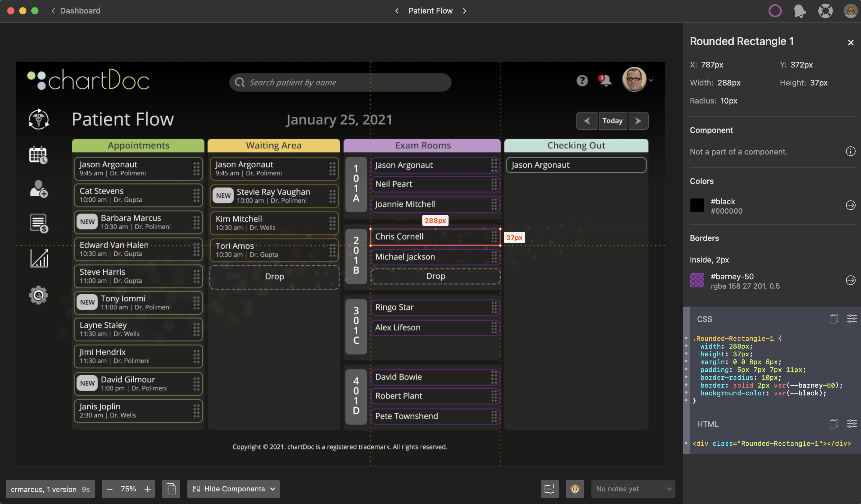
Task: Go to next screen after Patient Flow
Action: click(464, 10)
